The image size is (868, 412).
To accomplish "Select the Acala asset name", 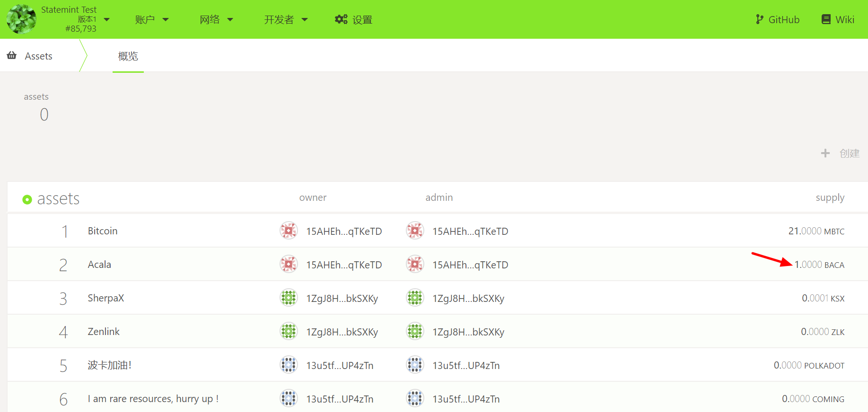I will tap(99, 265).
